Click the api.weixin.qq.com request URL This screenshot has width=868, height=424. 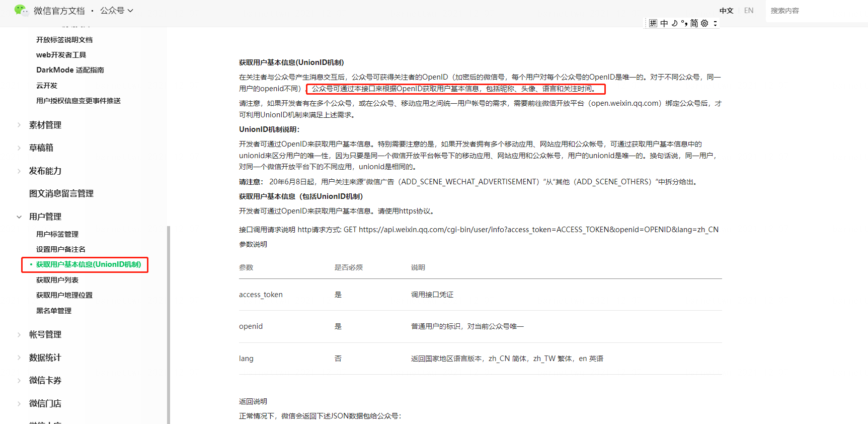538,230
